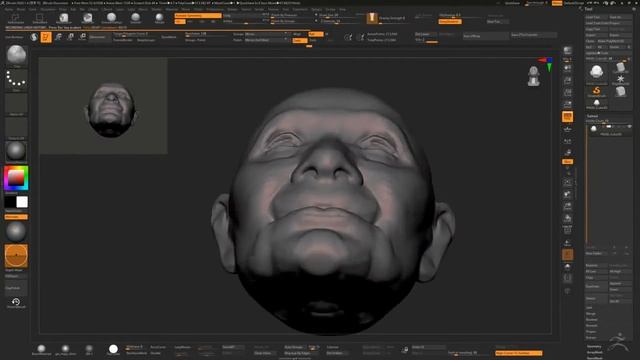Click the clock arrow icon on left shelf
Screen dimensions: 640x360
tap(16, 302)
